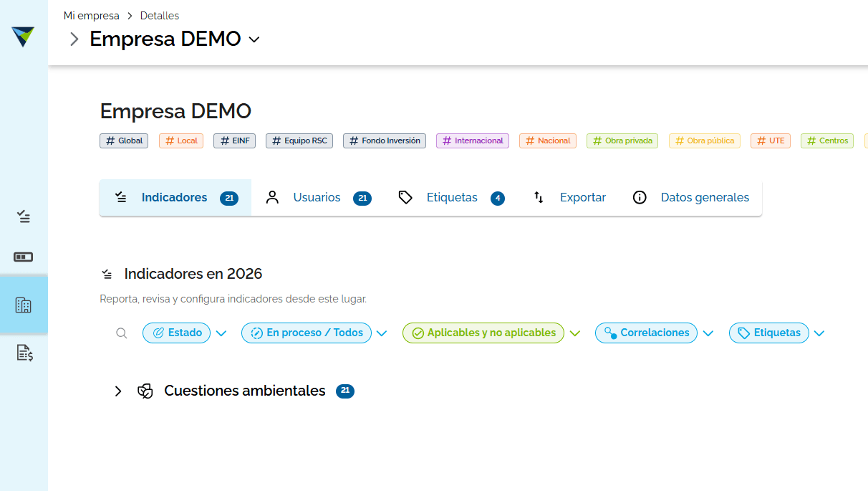868x491 pixels.
Task: Open the Estado filter dropdown arrow
Action: pos(221,333)
